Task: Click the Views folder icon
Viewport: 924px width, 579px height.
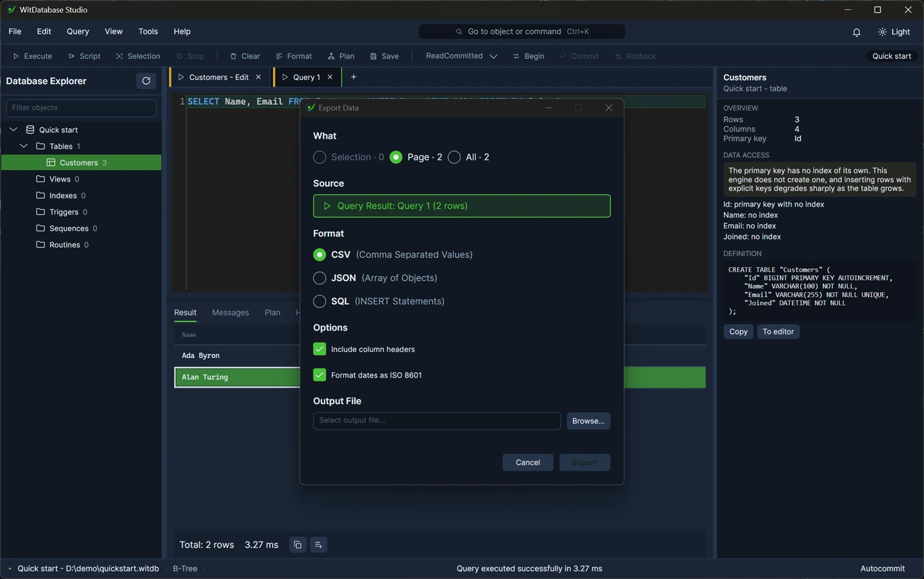Action: (x=40, y=179)
